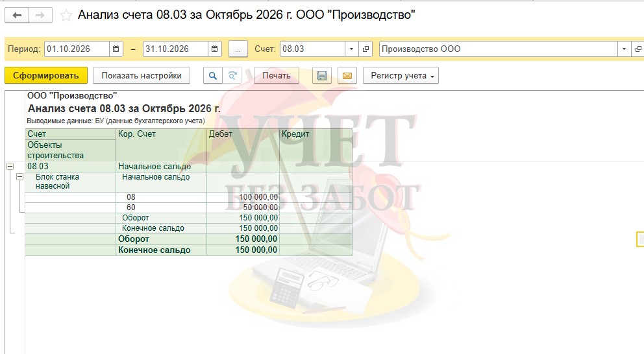Select the debit value 50 000,00

tap(243, 207)
